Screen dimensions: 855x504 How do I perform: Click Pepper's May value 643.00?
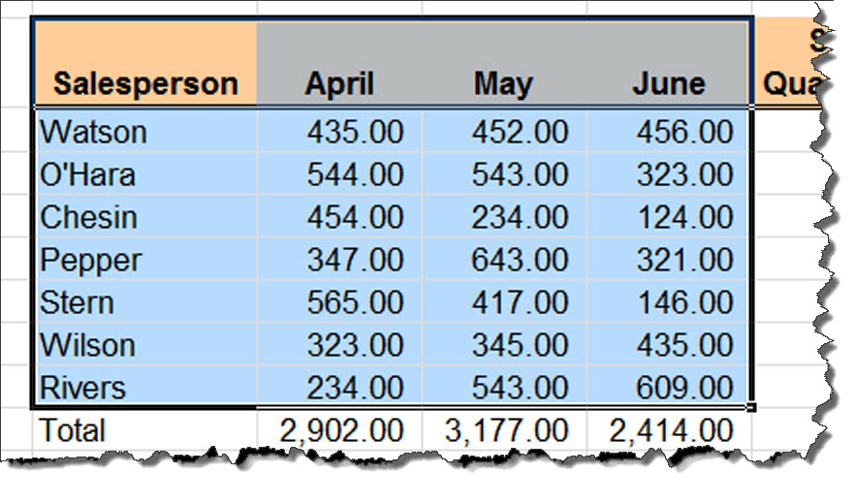coord(504,259)
